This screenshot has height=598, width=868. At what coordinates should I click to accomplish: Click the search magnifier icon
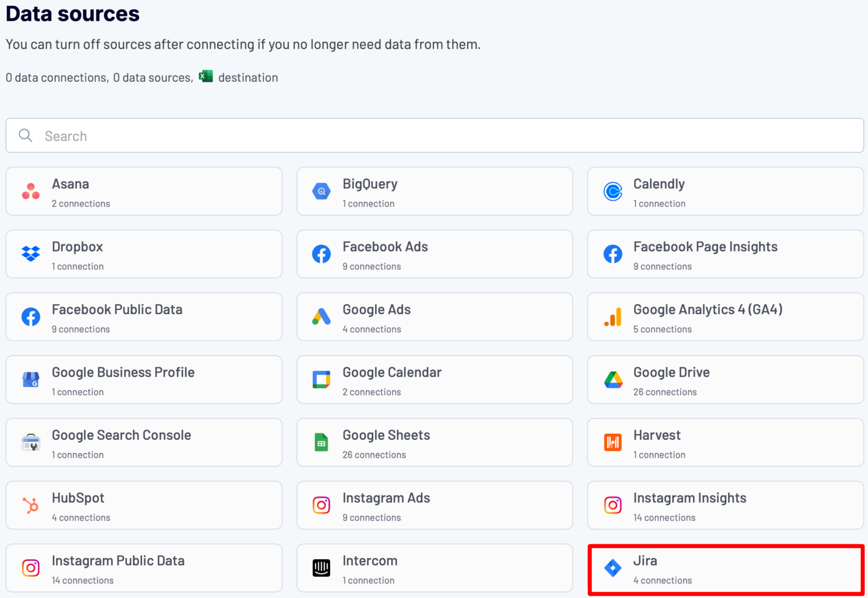point(25,136)
